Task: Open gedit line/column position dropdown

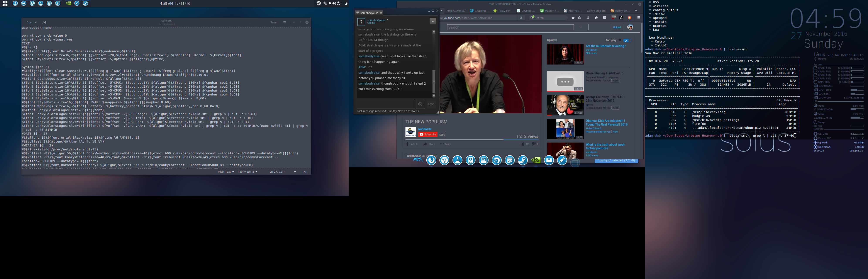Action: pos(283,172)
